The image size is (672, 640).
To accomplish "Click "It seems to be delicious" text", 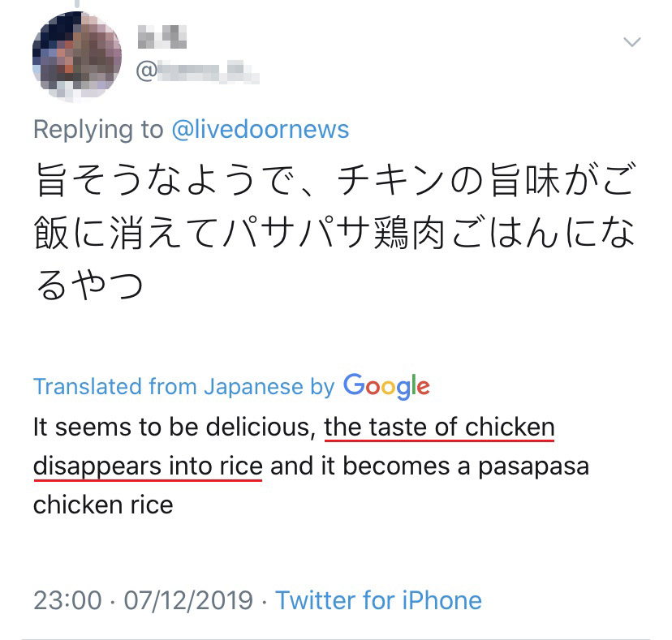I will (173, 427).
